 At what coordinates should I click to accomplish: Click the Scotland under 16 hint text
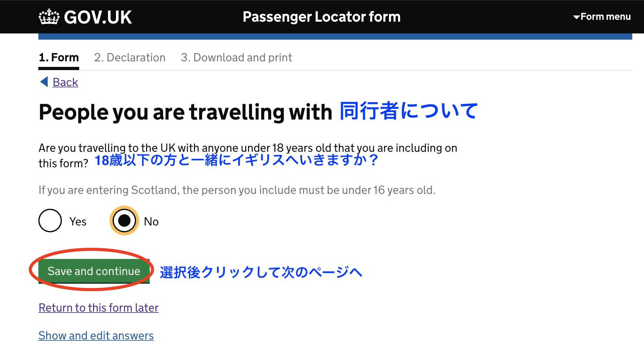pos(237,190)
